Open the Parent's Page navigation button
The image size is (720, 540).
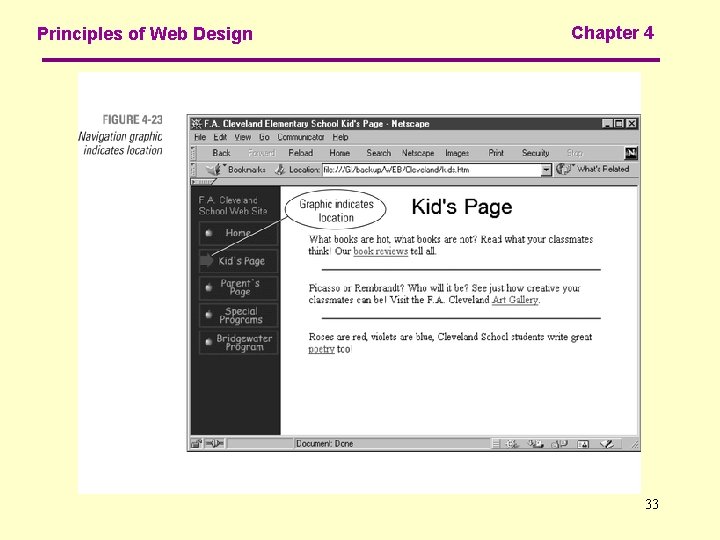(x=238, y=287)
